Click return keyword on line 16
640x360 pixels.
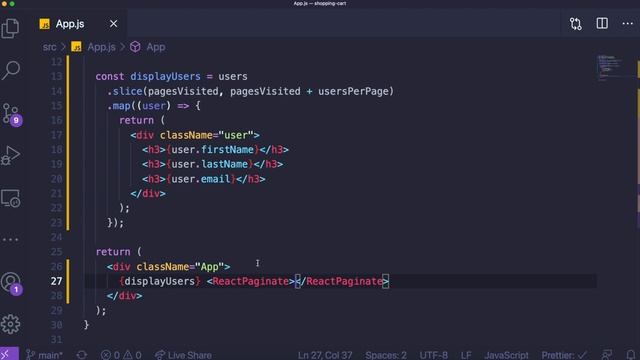[136, 120]
